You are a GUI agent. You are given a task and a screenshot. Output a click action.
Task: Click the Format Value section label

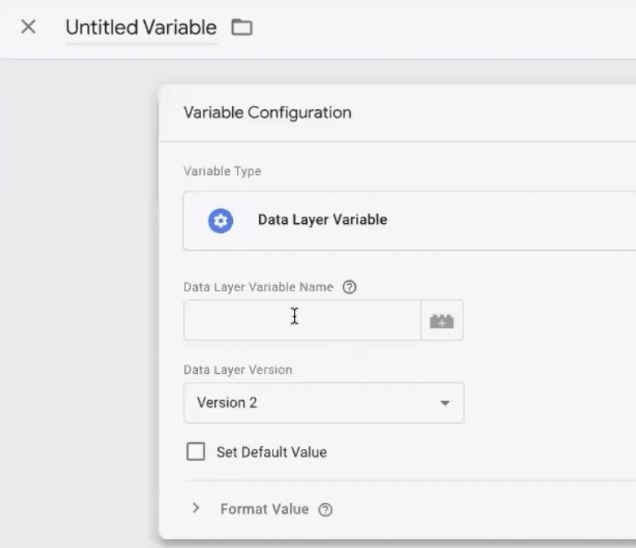[264, 509]
